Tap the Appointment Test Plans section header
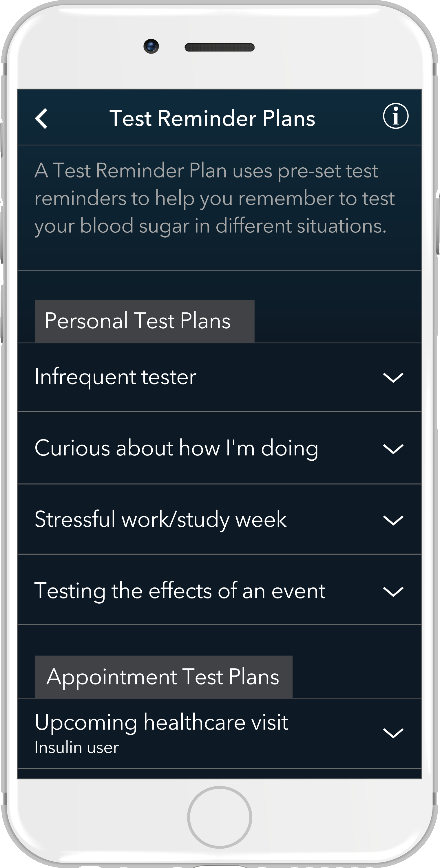 pos(164,677)
